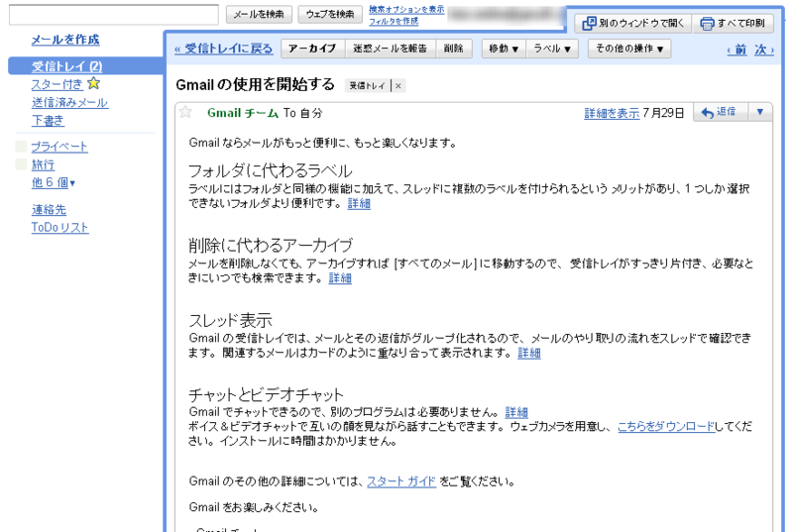
Task: Go to next message with 次
Action: (x=763, y=50)
